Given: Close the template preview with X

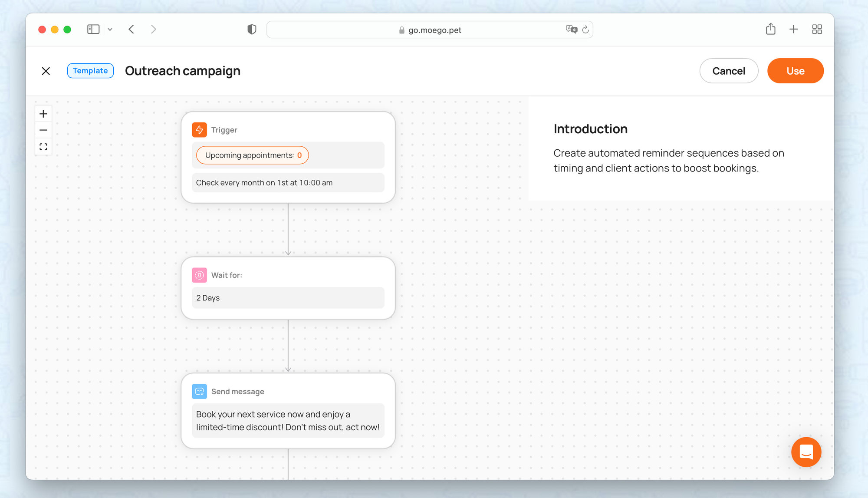Looking at the screenshot, I should coord(46,71).
